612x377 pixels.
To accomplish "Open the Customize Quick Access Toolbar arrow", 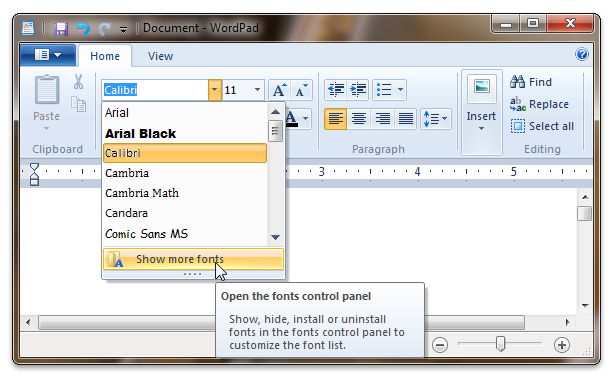I will click(x=123, y=29).
